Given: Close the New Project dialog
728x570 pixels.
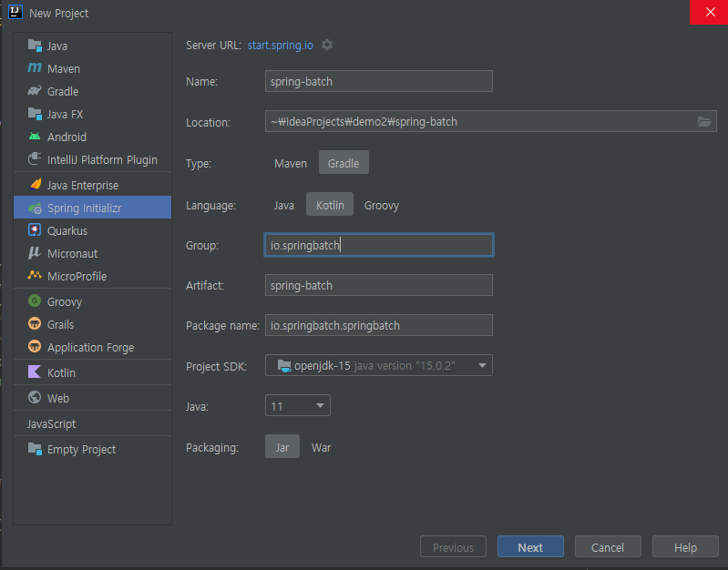Looking at the screenshot, I should pos(710,12).
